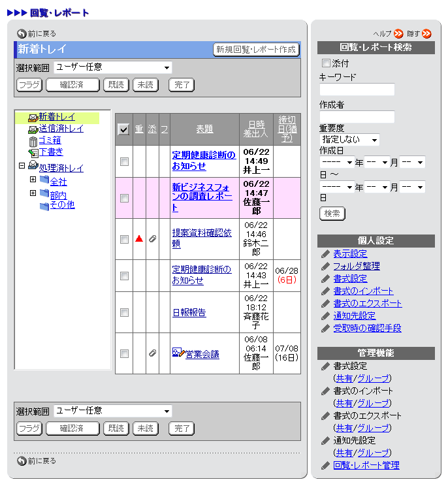Toggle the select-all checkbox in table header
The height and width of the screenshot is (486, 448).
123,129
